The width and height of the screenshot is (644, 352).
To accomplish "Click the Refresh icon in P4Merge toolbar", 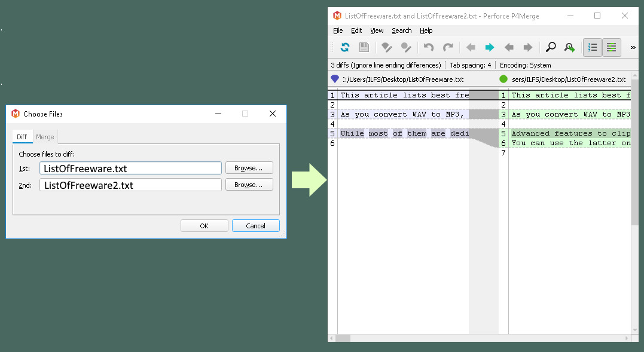I will (345, 48).
